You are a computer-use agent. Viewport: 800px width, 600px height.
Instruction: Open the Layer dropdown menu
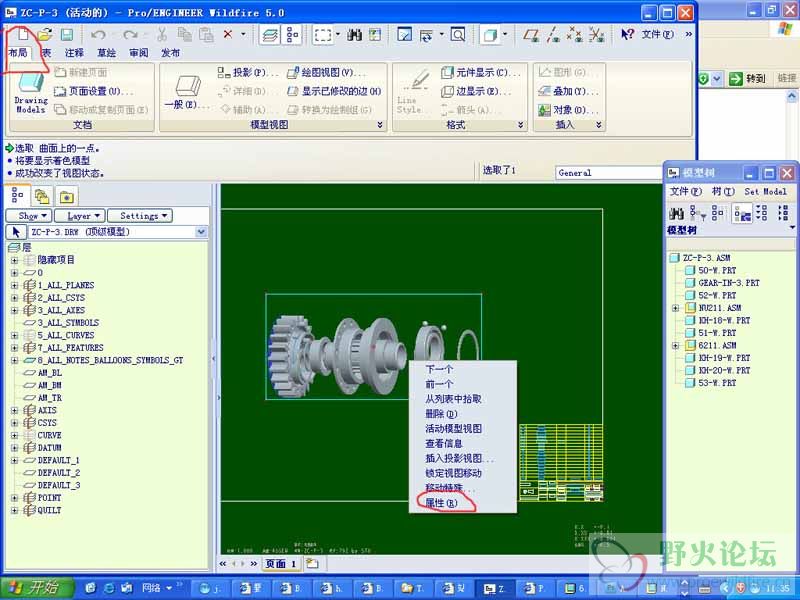pos(79,216)
